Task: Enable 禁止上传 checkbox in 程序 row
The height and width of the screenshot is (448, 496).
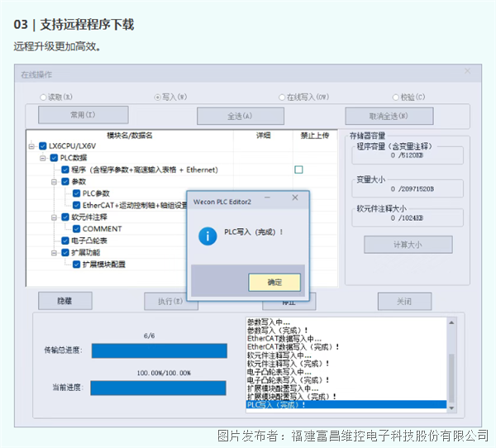Action: pos(298,169)
